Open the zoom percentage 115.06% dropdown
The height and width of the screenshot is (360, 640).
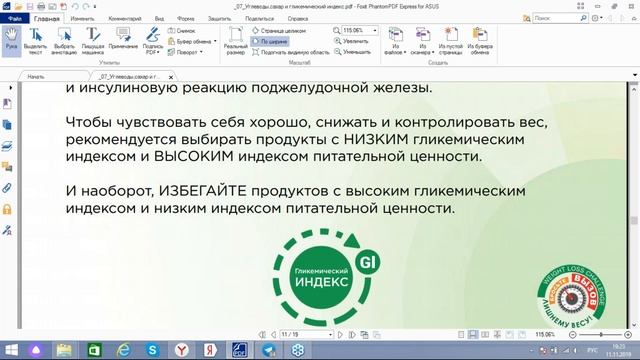coord(375,31)
